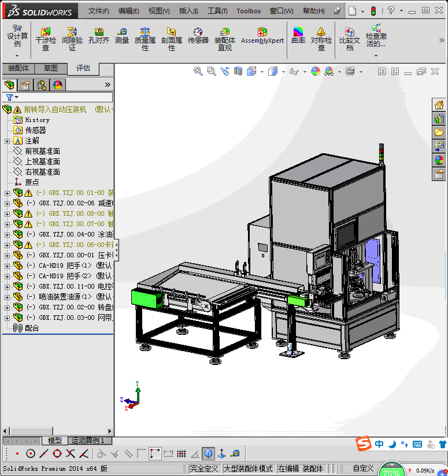Screen dimensions: 448x476
Task: Click 自定义 in status bar
Action: tap(364, 468)
